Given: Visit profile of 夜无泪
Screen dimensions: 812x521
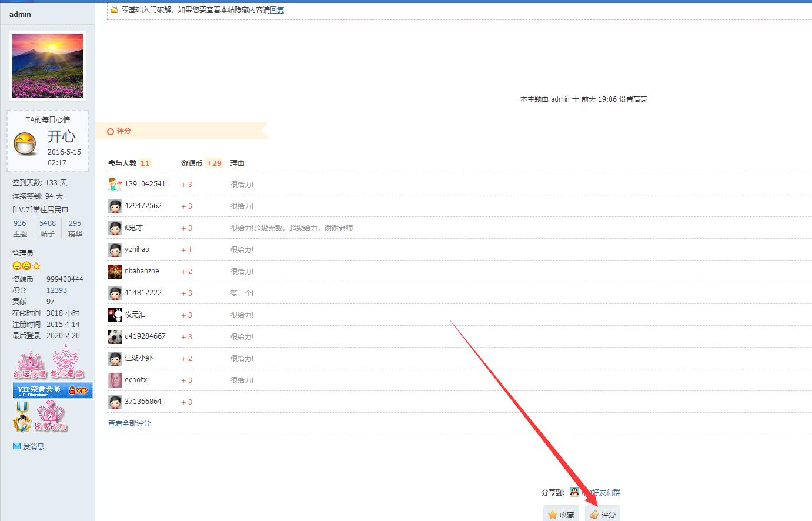Looking at the screenshot, I should point(135,315).
